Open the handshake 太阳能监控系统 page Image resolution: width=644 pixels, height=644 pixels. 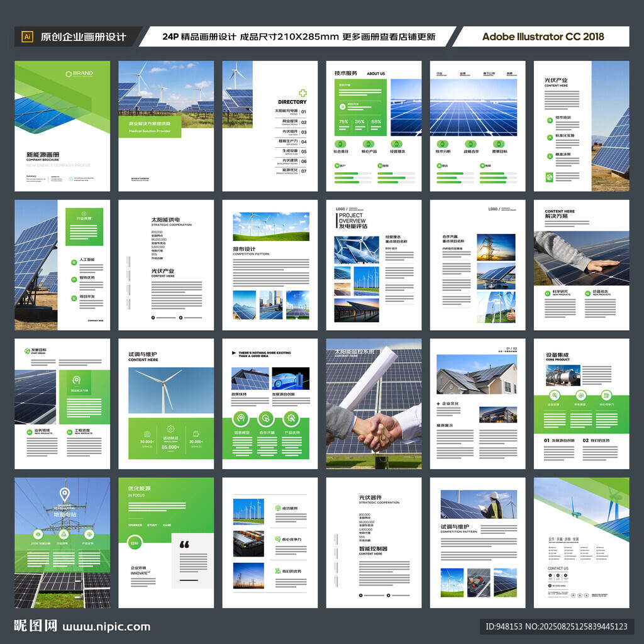pos(374,404)
